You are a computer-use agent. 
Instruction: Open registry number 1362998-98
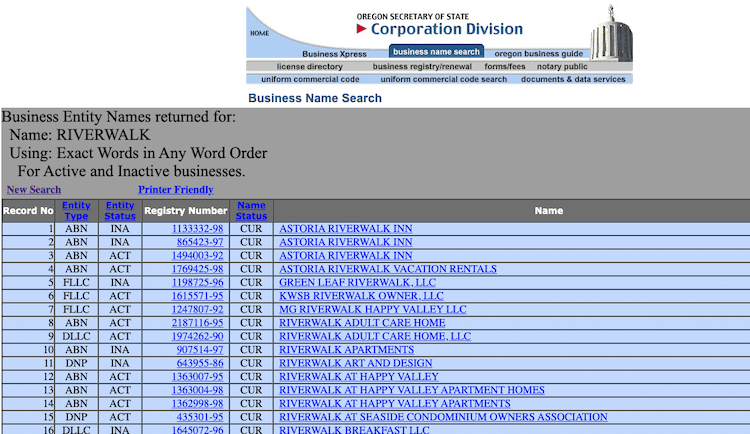[x=198, y=403]
